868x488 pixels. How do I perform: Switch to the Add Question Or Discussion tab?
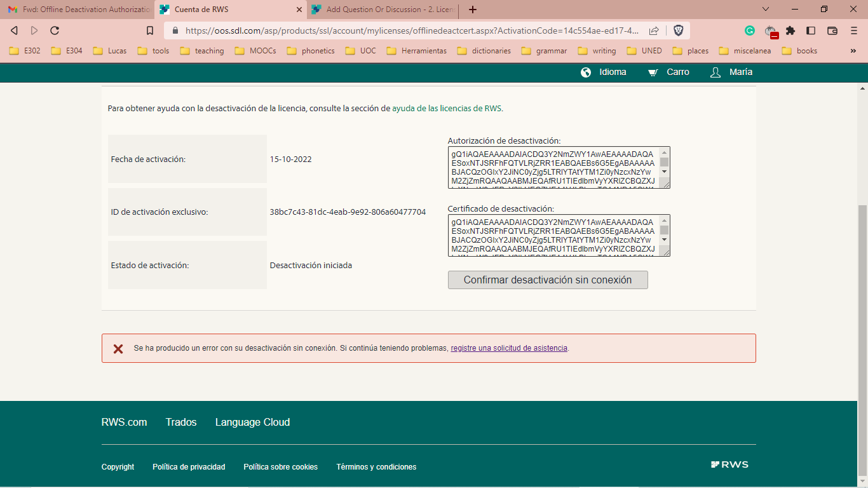pos(381,10)
